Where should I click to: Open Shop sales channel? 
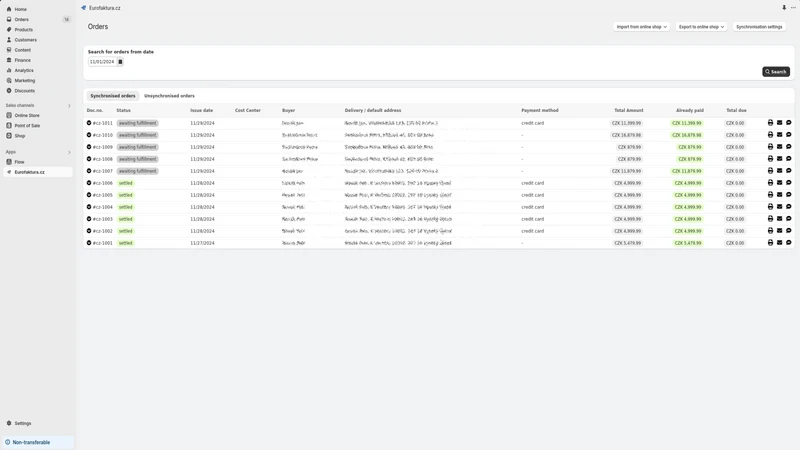(19, 136)
